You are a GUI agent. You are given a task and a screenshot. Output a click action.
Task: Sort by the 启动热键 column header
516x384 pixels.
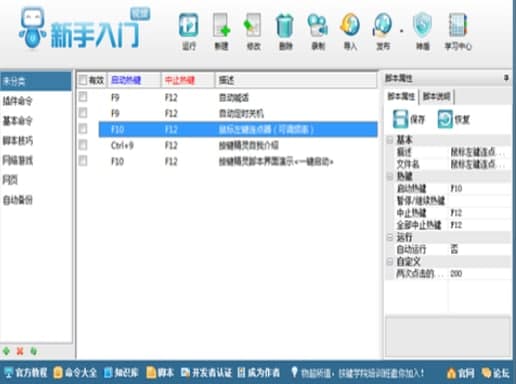click(x=134, y=80)
